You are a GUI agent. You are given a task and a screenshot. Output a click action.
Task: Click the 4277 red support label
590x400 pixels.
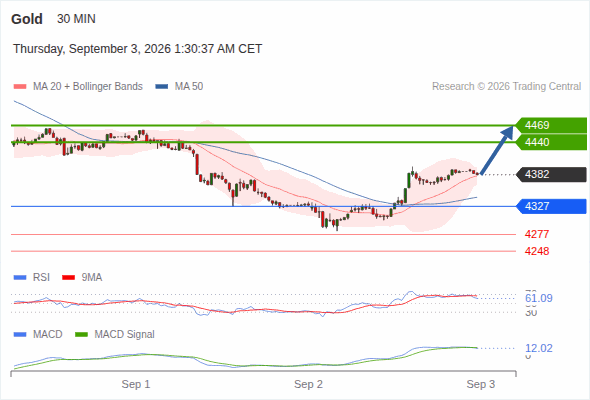(537, 234)
